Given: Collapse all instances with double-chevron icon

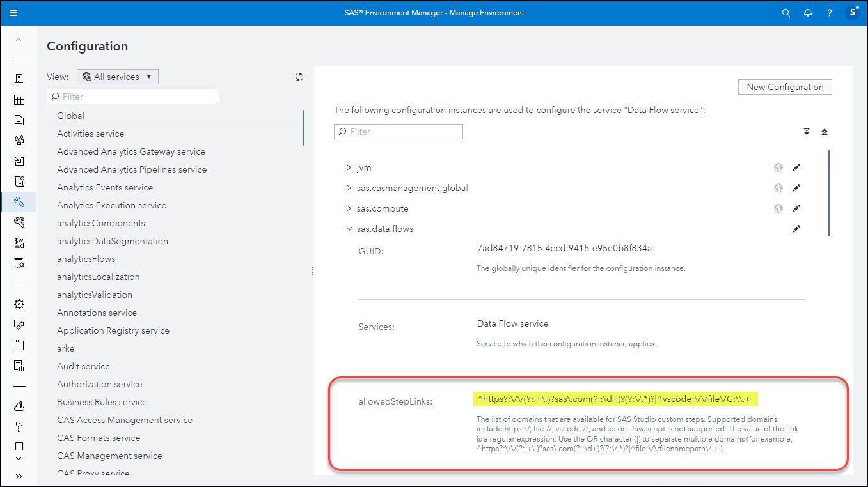Looking at the screenshot, I should [x=825, y=131].
